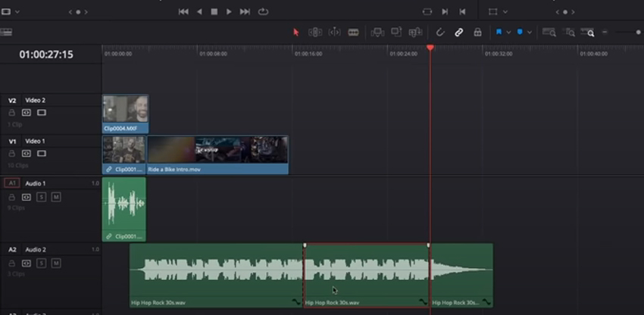Click the Overwrite Clip toolbar icon
This screenshot has width=644, height=315.
[396, 33]
